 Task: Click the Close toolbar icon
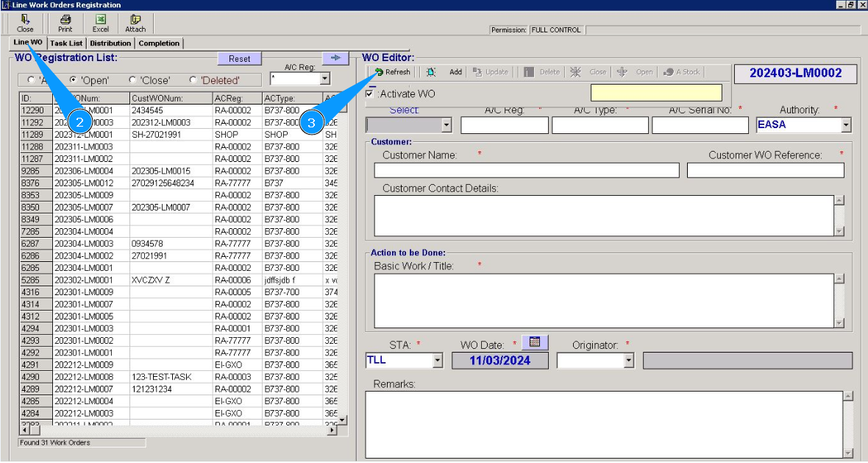click(25, 23)
